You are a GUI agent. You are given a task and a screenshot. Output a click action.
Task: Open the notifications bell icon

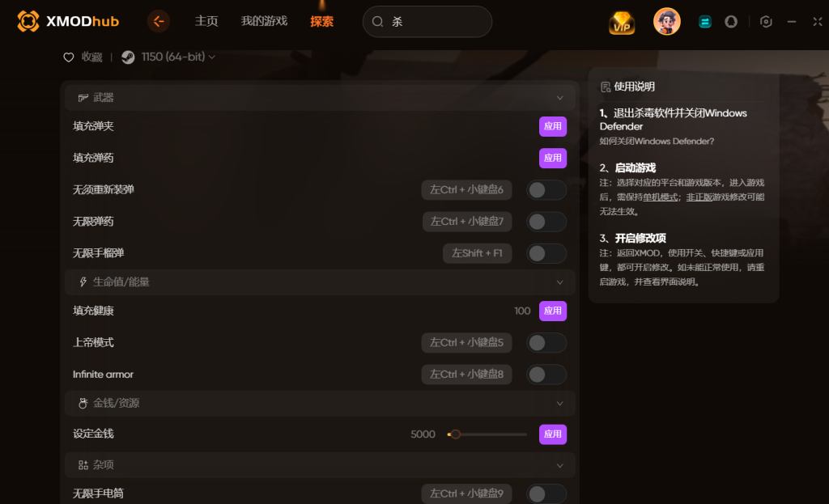731,22
